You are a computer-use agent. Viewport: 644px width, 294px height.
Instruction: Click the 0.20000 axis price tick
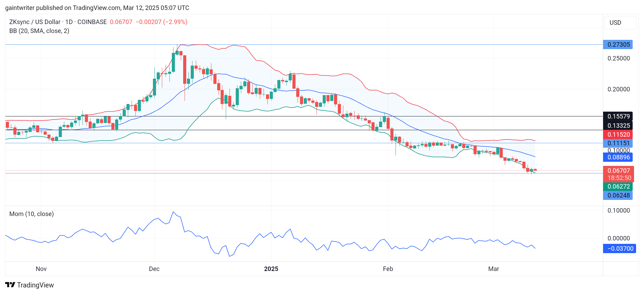click(619, 89)
